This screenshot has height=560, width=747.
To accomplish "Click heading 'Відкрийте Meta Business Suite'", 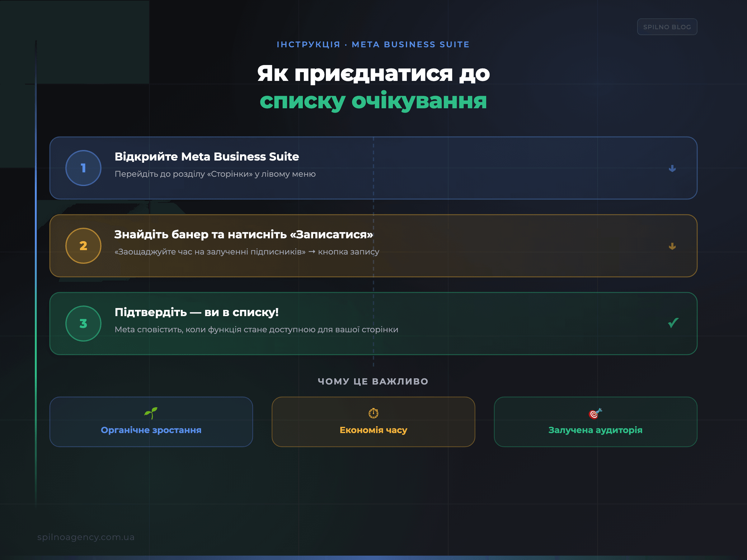I will tap(207, 156).
